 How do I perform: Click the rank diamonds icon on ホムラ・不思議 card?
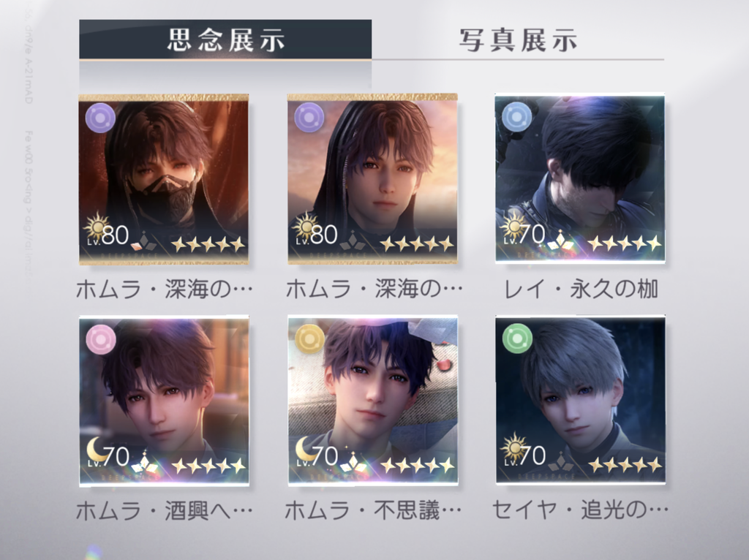click(x=353, y=461)
